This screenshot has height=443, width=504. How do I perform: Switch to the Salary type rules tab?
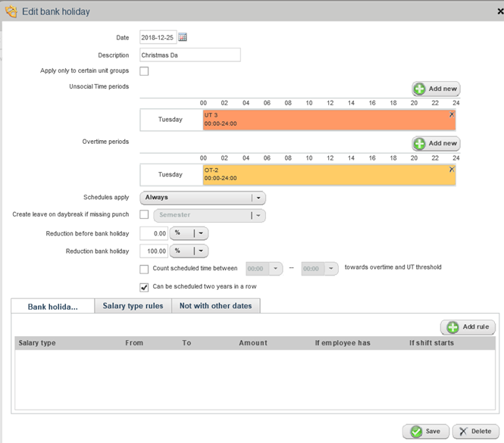click(133, 306)
